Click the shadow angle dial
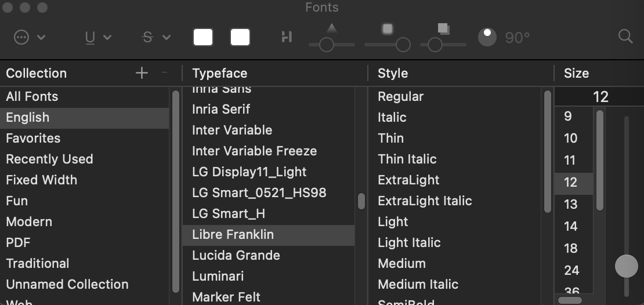The width and height of the screenshot is (644, 305). [x=487, y=37]
